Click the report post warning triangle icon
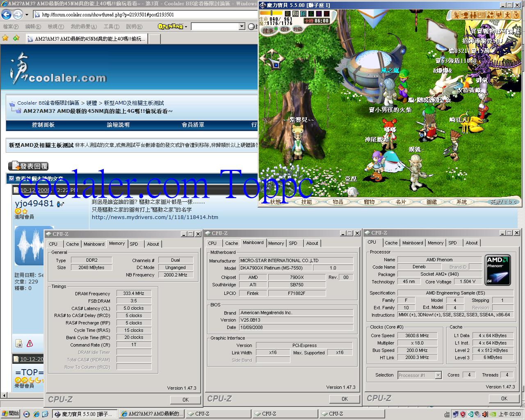The image size is (525, 420). (x=30, y=343)
